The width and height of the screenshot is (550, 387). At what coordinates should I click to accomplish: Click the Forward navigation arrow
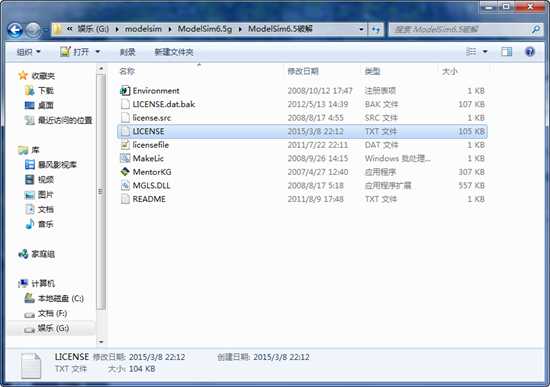[x=33, y=30]
